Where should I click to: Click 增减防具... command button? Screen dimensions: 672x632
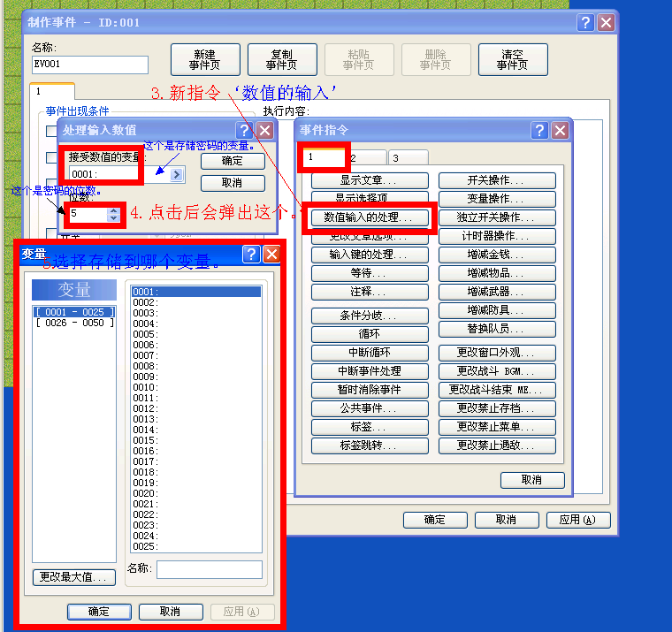coord(497,310)
